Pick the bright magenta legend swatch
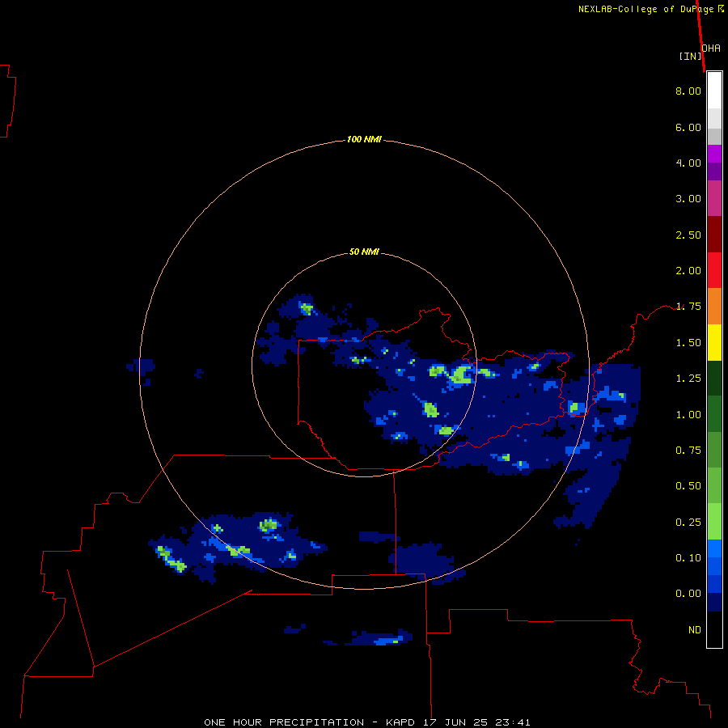The width and height of the screenshot is (728, 728). point(714,154)
